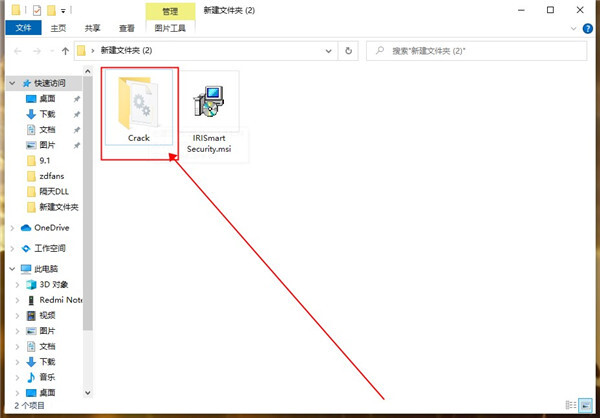Open the 图片工具 tab
This screenshot has height=418, width=600.
170,28
